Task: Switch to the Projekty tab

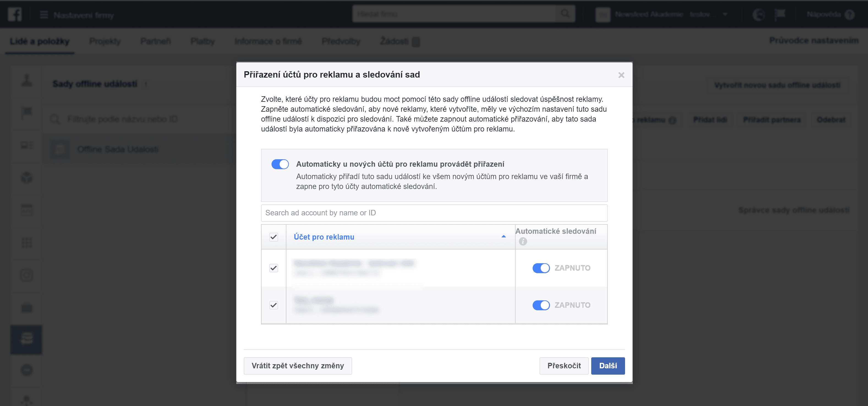Action: [x=105, y=41]
